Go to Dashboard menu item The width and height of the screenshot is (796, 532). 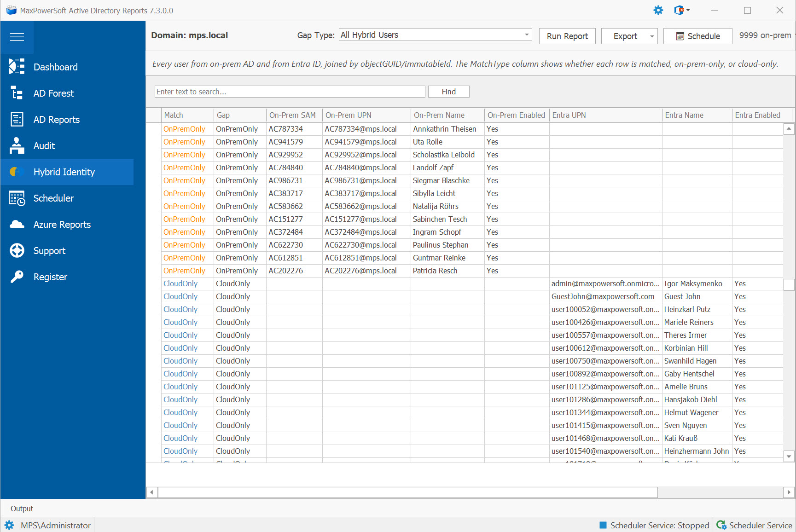[x=56, y=67]
